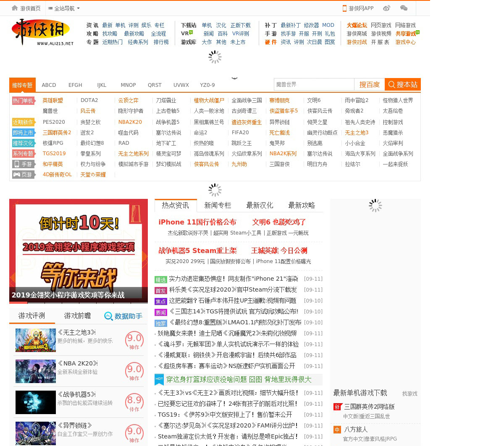Open the 修改器 link under 补丁
Image resolution: width=504 pixels, height=446 pixels.
point(311,25)
